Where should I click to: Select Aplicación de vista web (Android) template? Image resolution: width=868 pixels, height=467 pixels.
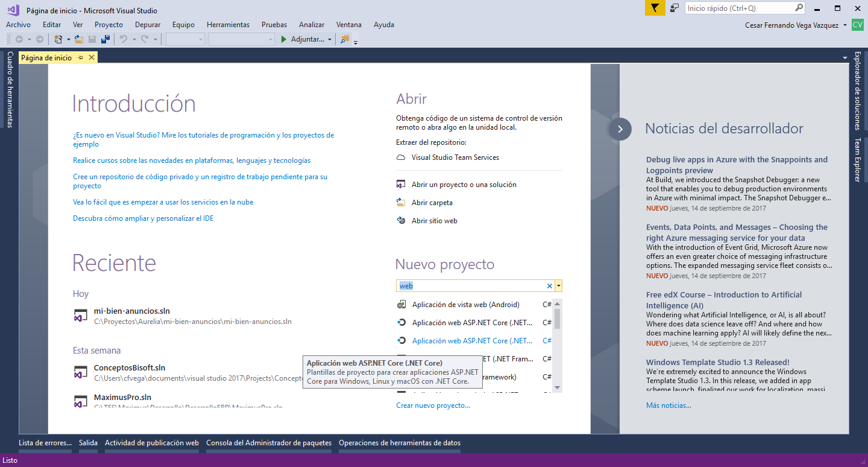[x=474, y=305]
